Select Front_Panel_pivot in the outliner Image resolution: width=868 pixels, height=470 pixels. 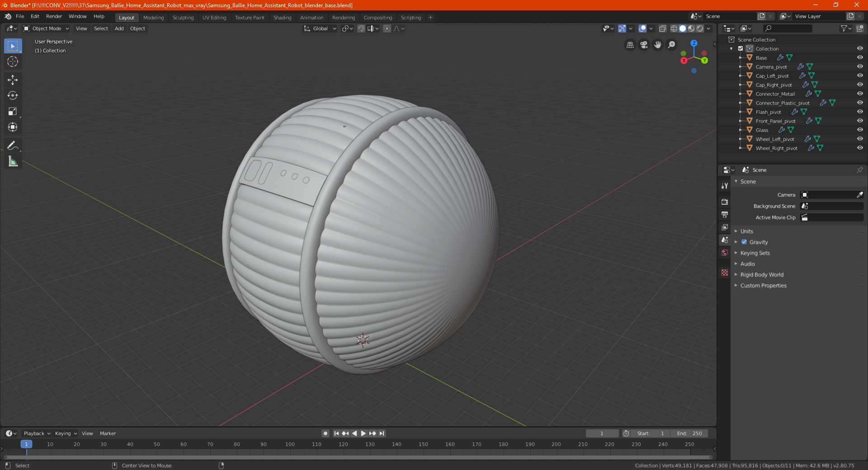click(775, 121)
